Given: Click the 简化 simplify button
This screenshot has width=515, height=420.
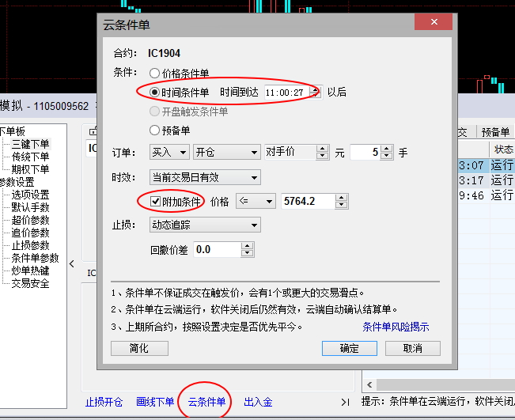Looking at the screenshot, I should pyautogui.click(x=138, y=348).
